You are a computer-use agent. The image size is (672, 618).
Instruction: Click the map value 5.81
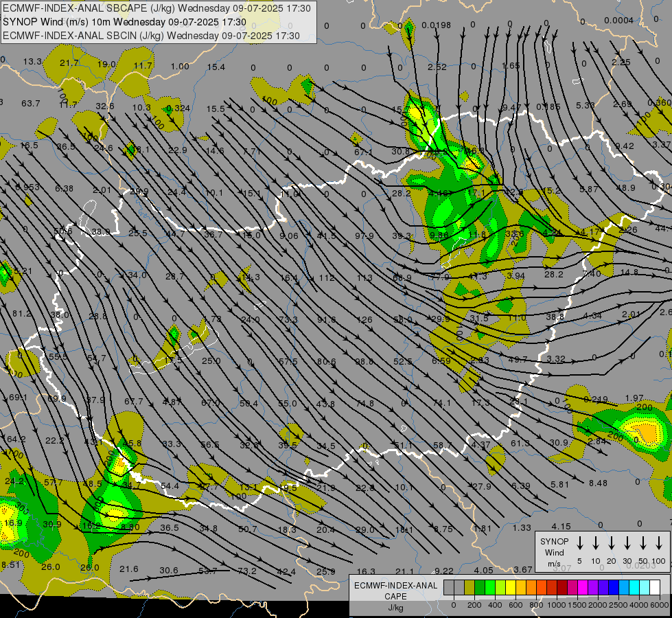[559, 485]
